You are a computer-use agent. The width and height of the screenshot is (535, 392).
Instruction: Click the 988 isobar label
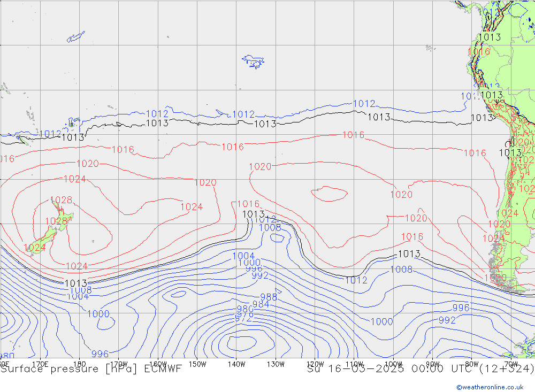point(269,297)
